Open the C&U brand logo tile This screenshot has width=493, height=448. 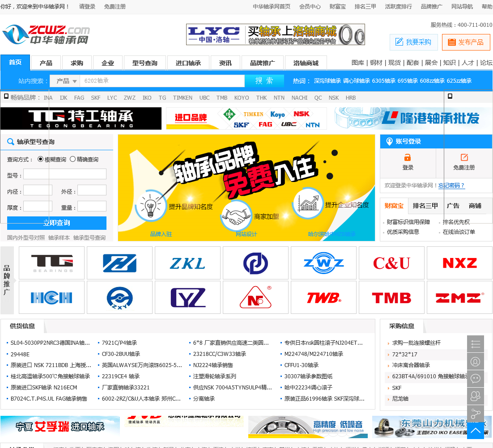(391, 263)
